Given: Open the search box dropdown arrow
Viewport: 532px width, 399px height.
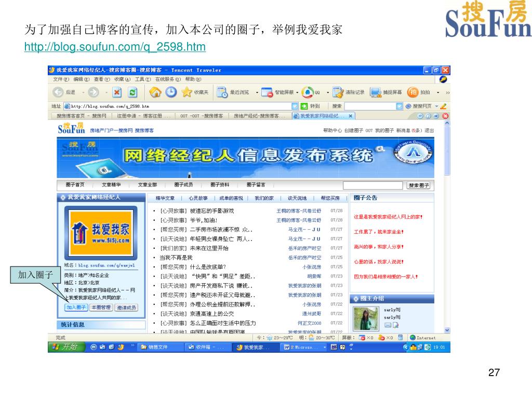Looking at the screenshot, I should 400,106.
